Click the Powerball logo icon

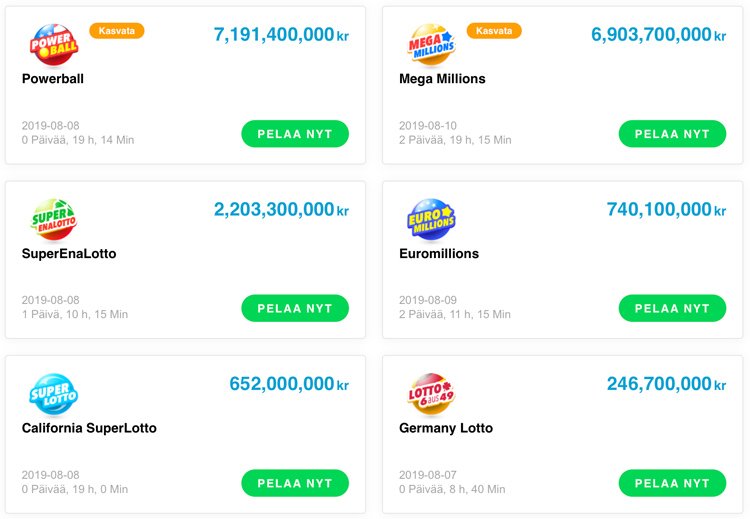click(53, 45)
